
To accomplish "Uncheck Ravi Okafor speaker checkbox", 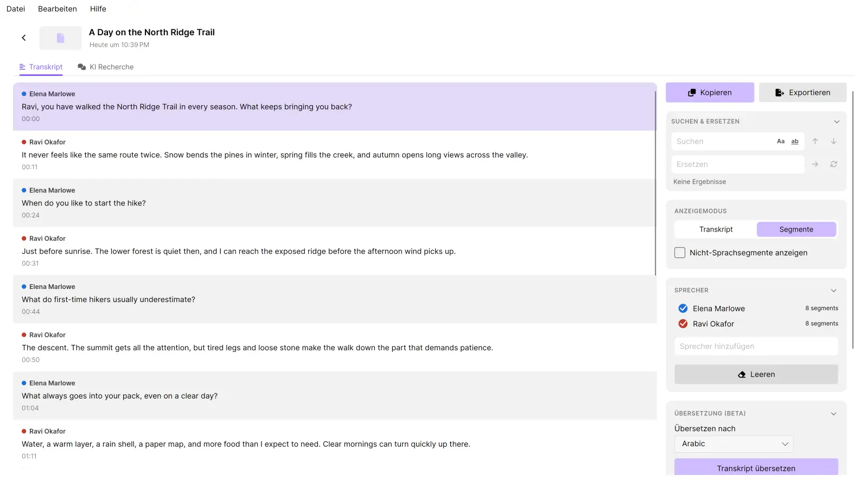I will [683, 324].
